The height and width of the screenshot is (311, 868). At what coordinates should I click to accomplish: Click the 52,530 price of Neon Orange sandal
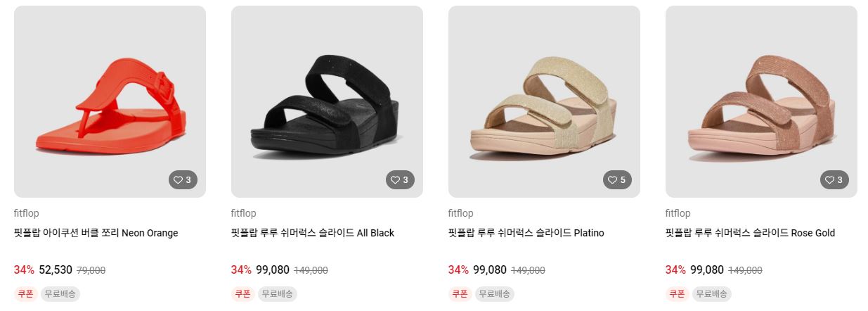tap(56, 269)
